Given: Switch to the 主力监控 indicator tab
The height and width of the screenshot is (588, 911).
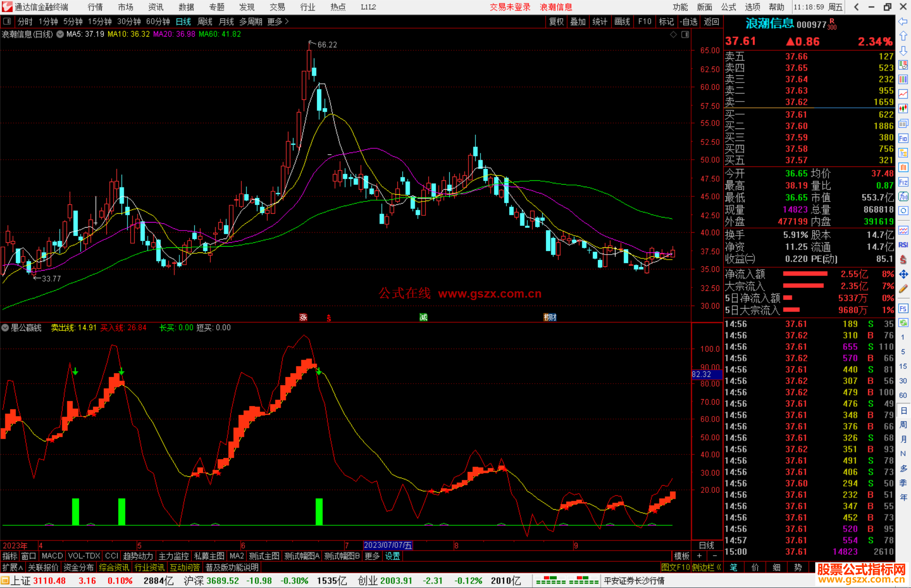Looking at the screenshot, I should click(x=174, y=556).
